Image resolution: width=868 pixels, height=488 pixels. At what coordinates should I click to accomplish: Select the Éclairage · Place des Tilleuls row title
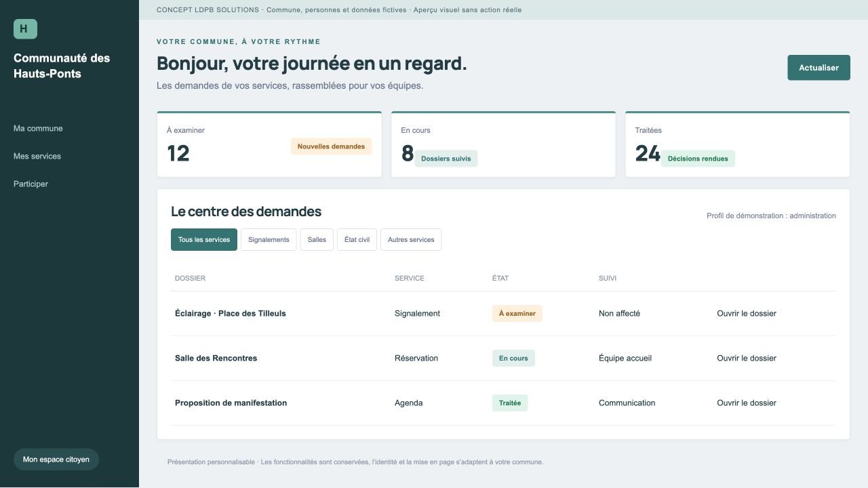point(231,314)
